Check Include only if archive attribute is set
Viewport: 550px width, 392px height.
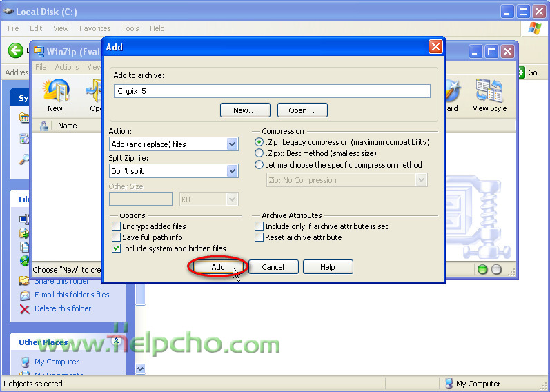coord(259,226)
